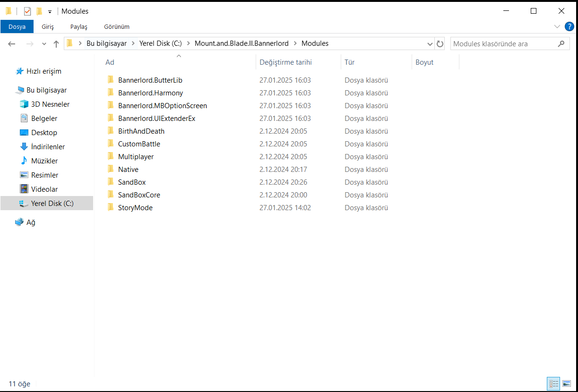Switch to large icons view layout
The height and width of the screenshot is (392, 578).
click(566, 383)
